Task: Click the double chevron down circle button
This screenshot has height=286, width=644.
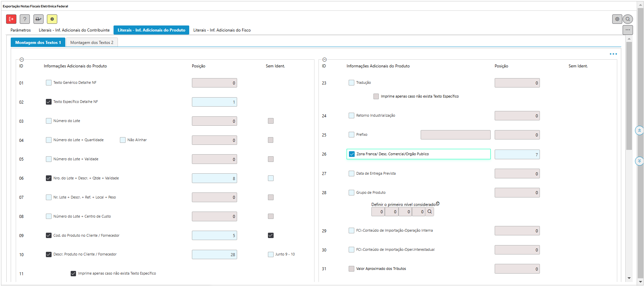Action: [639, 161]
